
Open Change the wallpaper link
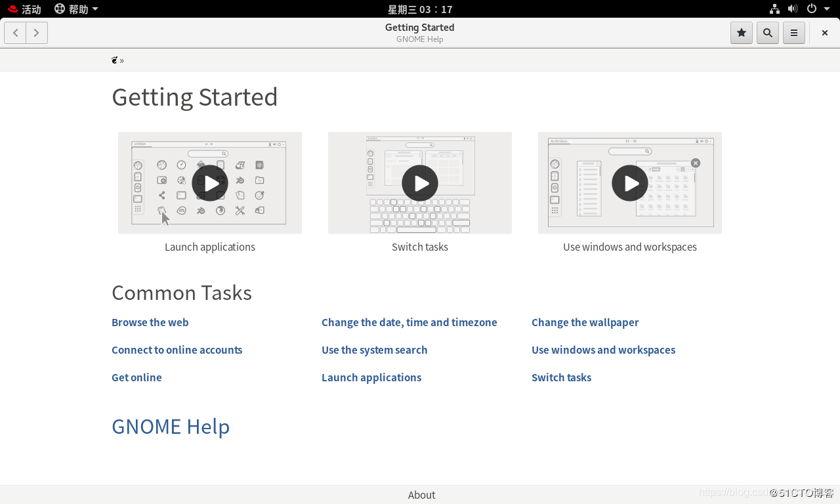[585, 322]
